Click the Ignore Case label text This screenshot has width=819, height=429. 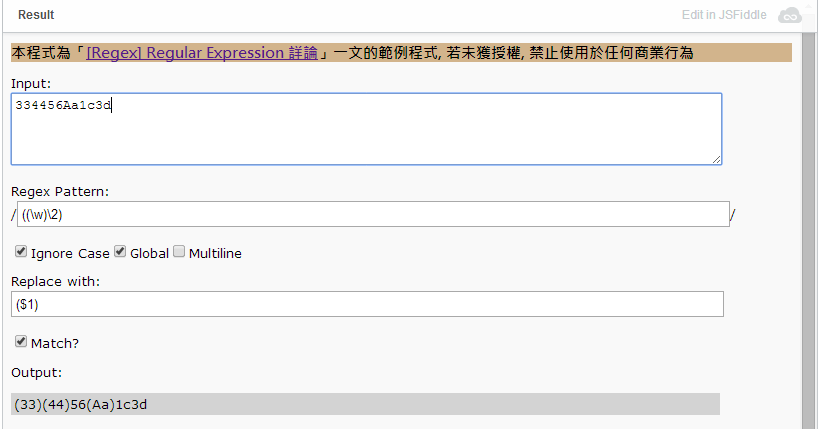[70, 253]
